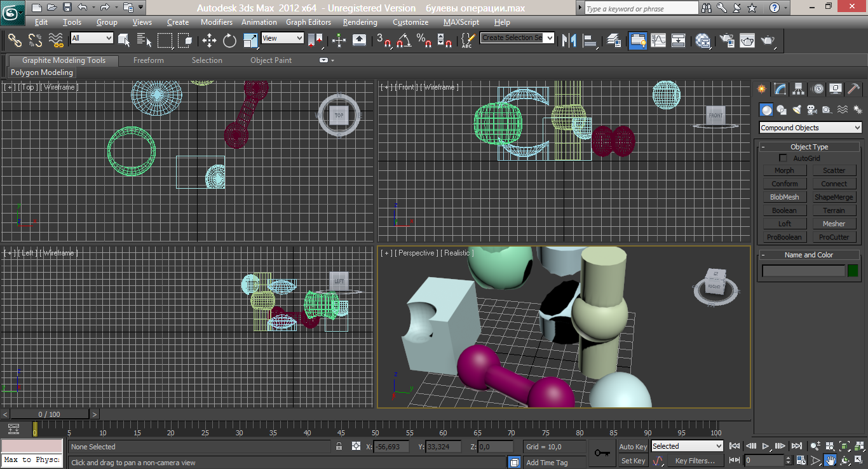Click the Auto Key button
This screenshot has height=469, width=868.
633,447
